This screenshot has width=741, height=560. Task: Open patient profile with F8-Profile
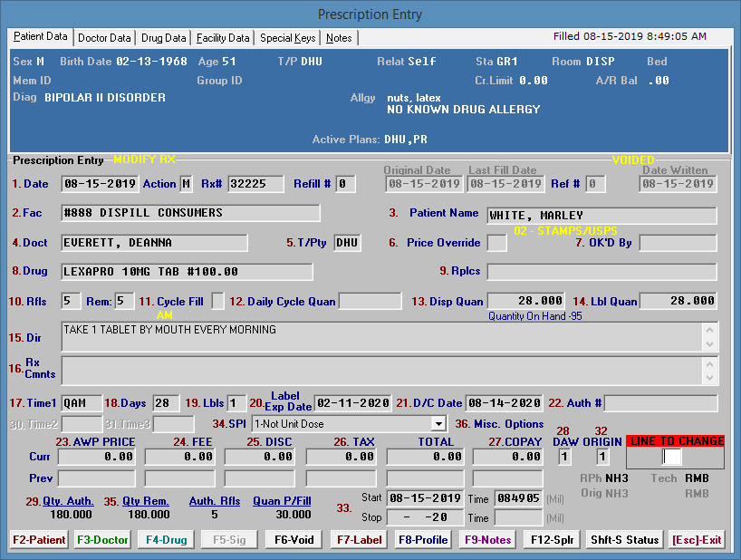pyautogui.click(x=422, y=540)
